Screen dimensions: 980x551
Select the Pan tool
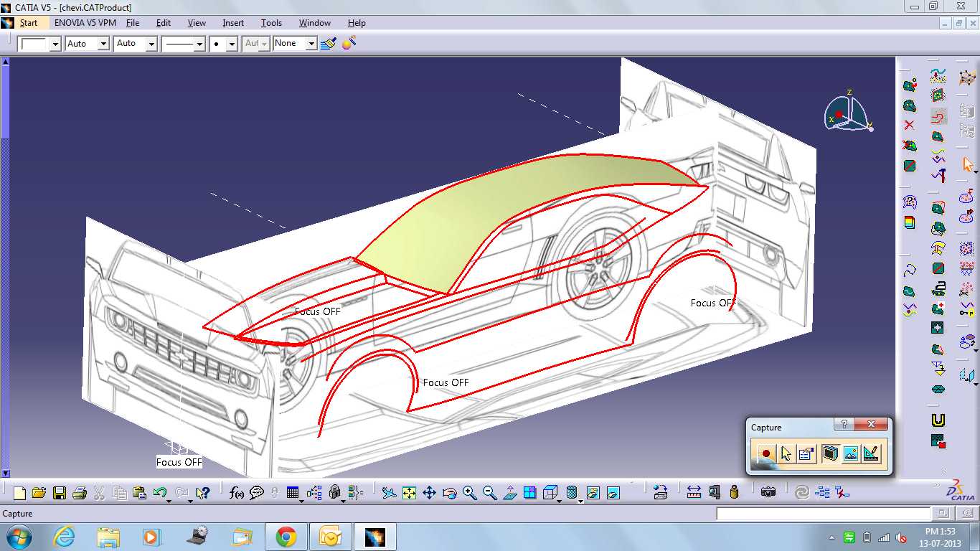click(429, 493)
